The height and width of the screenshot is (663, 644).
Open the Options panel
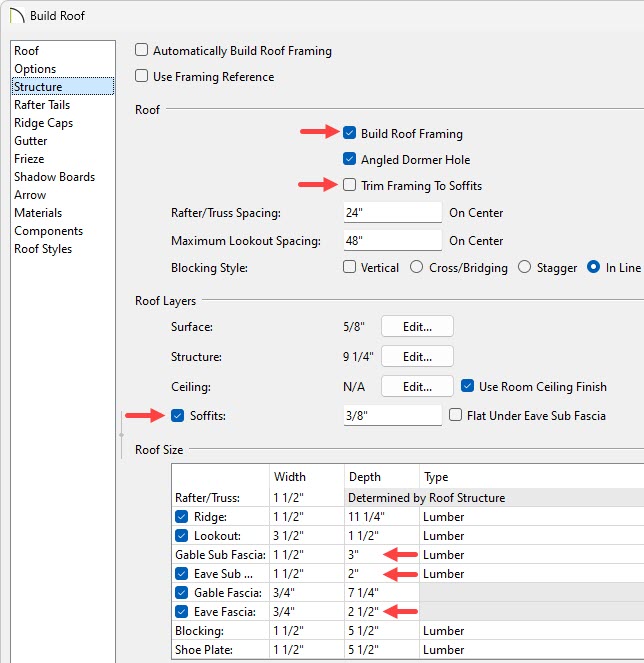(63, 68)
